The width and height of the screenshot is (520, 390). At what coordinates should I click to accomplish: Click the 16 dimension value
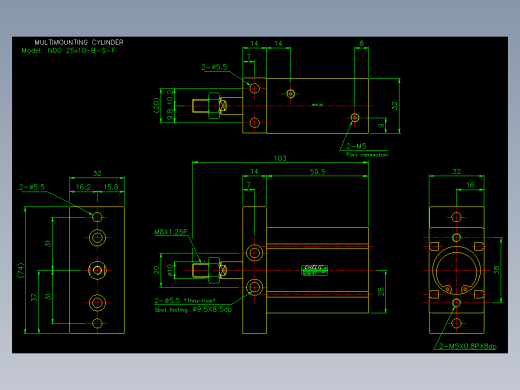pos(470,185)
